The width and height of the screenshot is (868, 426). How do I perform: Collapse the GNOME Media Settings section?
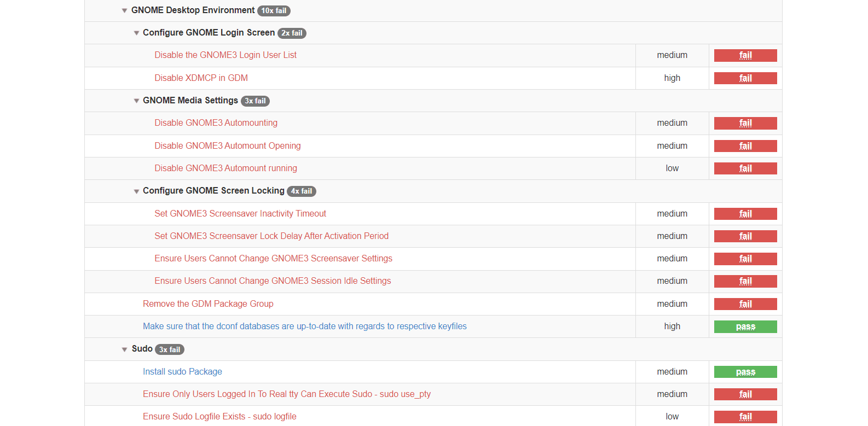pyautogui.click(x=136, y=101)
